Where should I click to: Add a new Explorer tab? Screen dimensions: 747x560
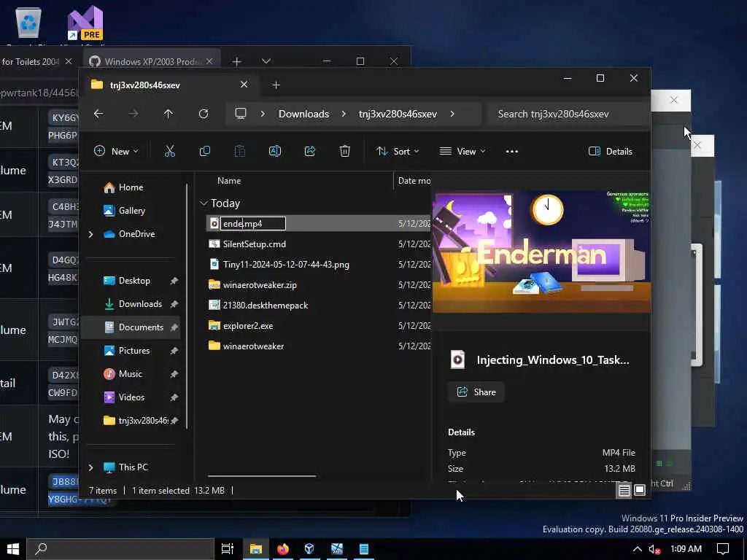[x=276, y=85]
